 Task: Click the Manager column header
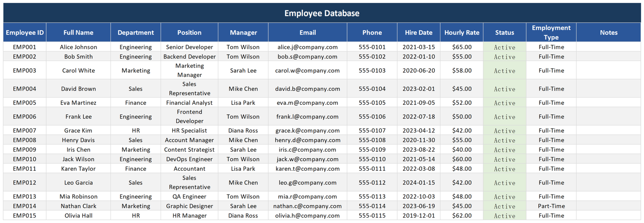click(243, 33)
